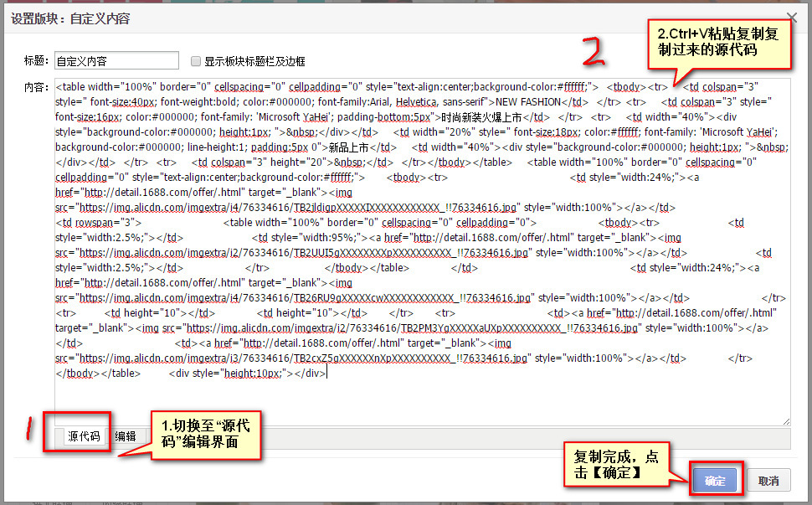
Task: Click the text NEW FASHION in code
Action: click(528, 101)
